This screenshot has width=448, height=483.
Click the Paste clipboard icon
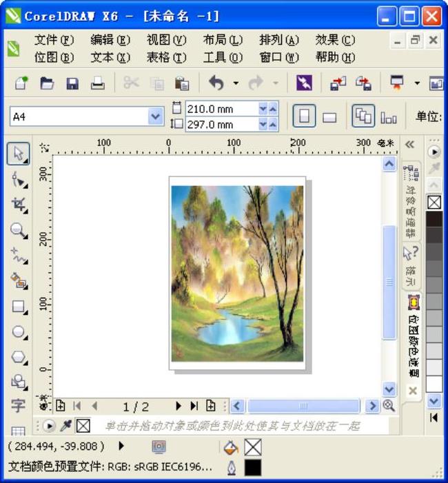pyautogui.click(x=182, y=83)
